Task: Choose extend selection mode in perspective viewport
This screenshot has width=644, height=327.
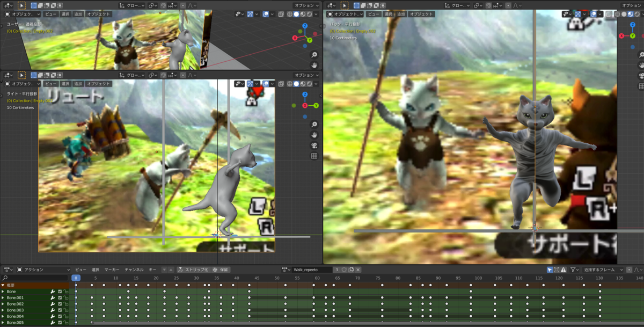Action: (x=40, y=5)
